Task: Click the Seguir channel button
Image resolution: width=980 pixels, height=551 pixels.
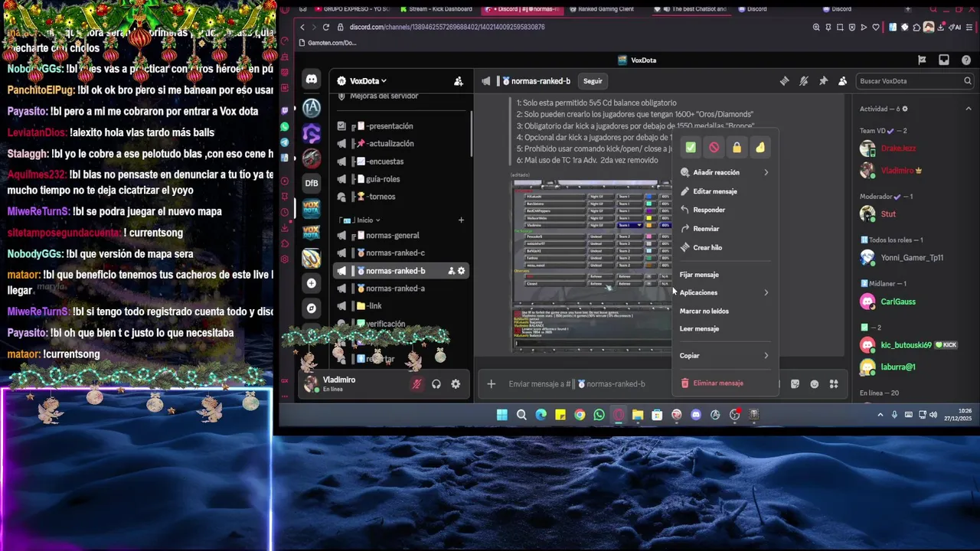Action: pyautogui.click(x=593, y=81)
